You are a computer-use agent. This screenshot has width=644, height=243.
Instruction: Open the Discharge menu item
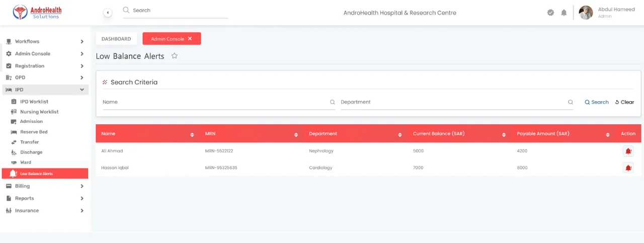pos(31,152)
